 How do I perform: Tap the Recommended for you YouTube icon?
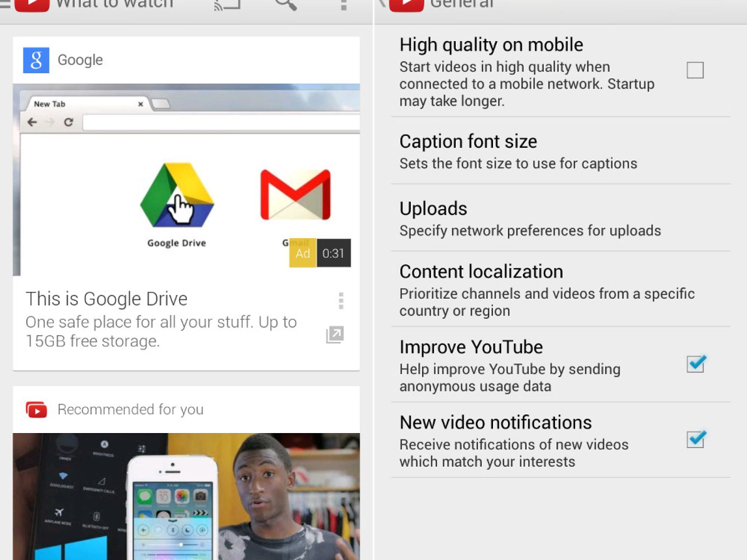pyautogui.click(x=36, y=410)
